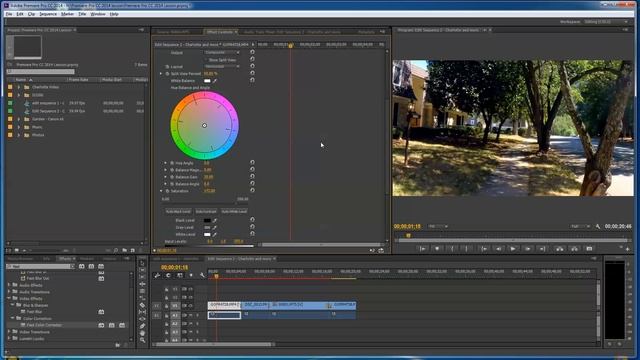Open playback resolution Full dropdown
This screenshot has width=640, height=360.
click(x=580, y=226)
